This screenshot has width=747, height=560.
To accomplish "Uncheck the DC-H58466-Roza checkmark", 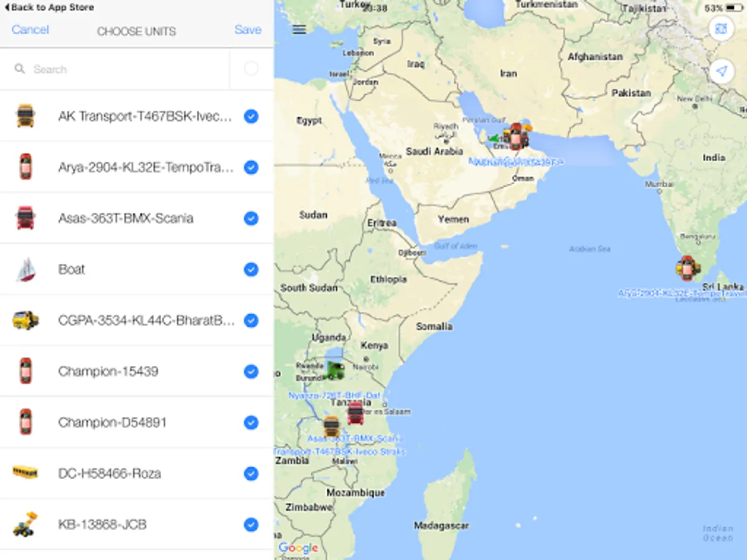I will (x=251, y=474).
